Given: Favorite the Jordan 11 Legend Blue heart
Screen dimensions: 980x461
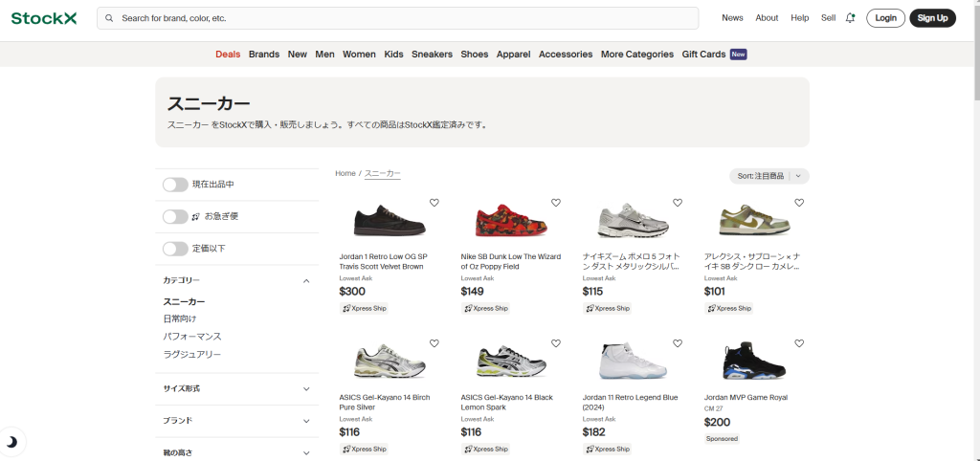Looking at the screenshot, I should click(x=678, y=343).
